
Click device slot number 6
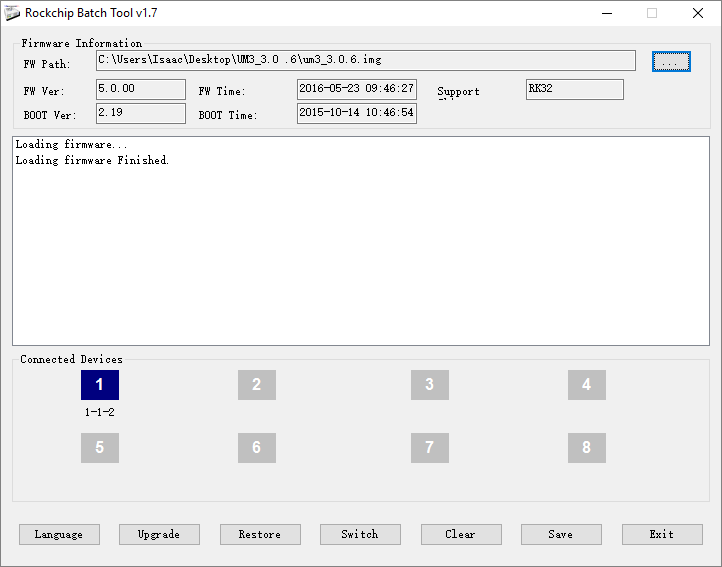[256, 448]
